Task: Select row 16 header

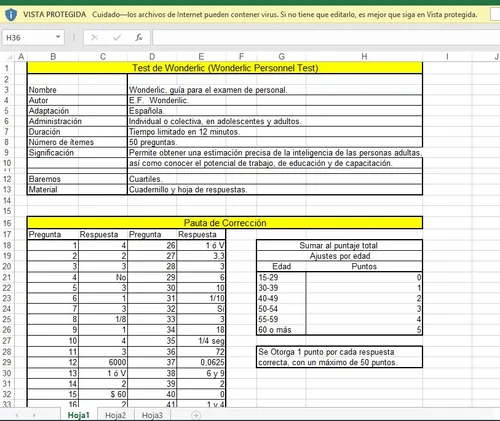Action: pos(7,223)
